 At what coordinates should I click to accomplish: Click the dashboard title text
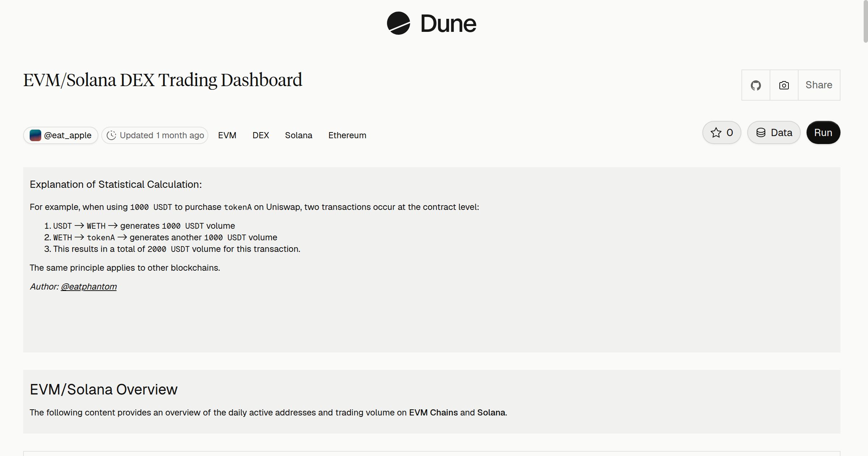click(163, 80)
